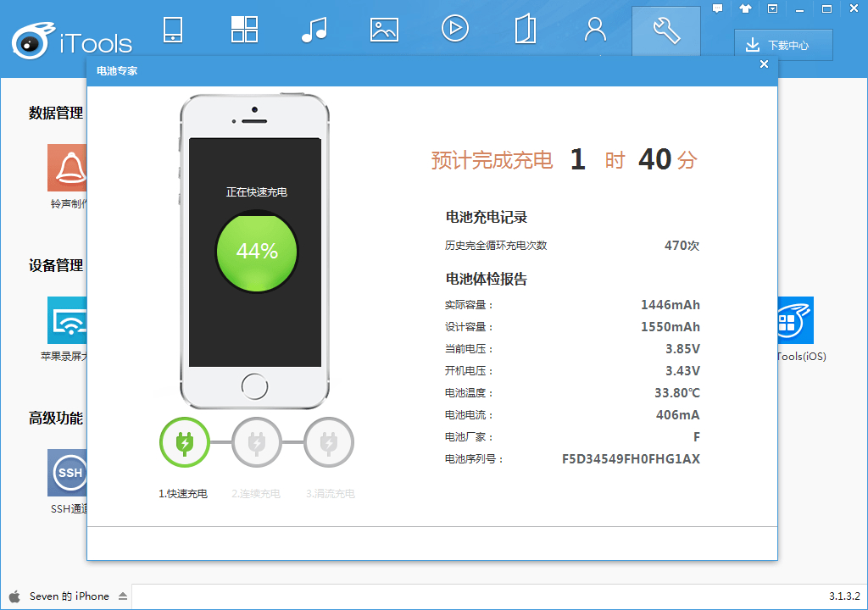Click the 高级功能 section heading
868x610 pixels.
click(x=56, y=418)
